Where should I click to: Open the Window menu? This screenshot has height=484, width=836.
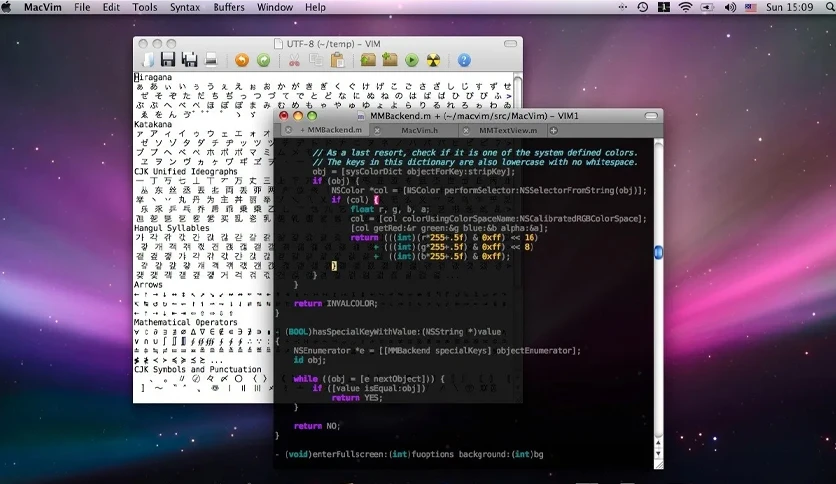click(x=275, y=7)
